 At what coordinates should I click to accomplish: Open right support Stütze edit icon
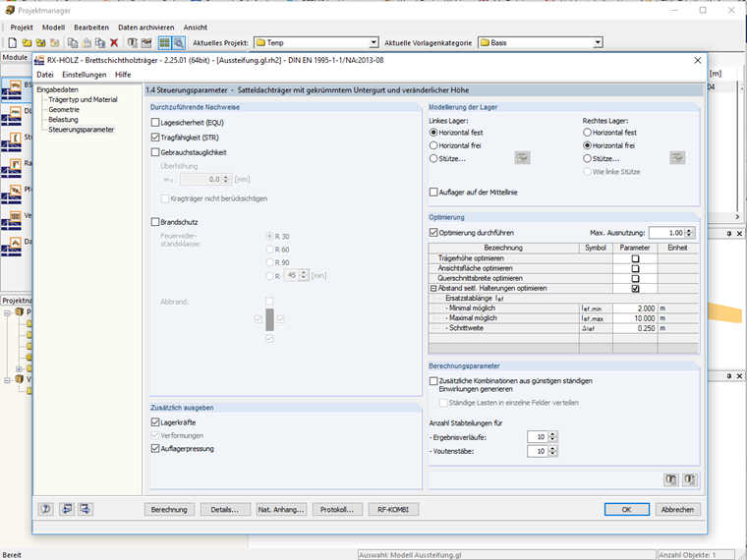click(677, 158)
